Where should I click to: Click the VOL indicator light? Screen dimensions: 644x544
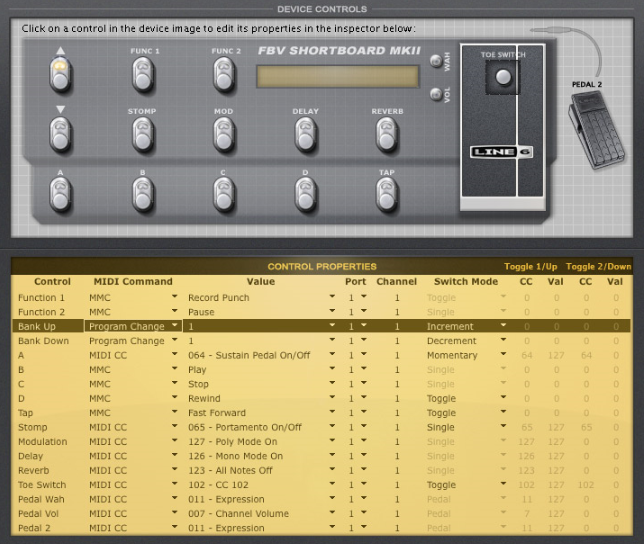tap(436, 94)
